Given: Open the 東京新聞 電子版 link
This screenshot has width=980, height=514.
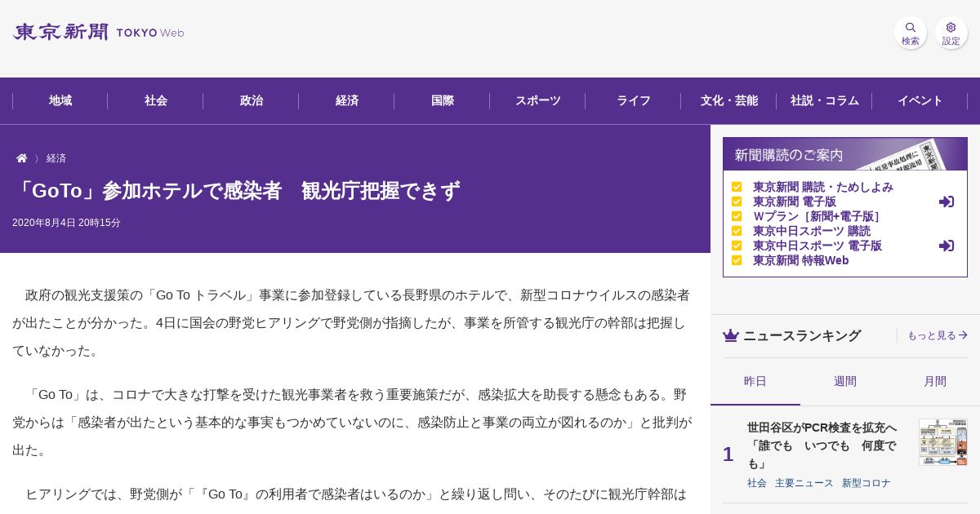Looking at the screenshot, I should (795, 202).
